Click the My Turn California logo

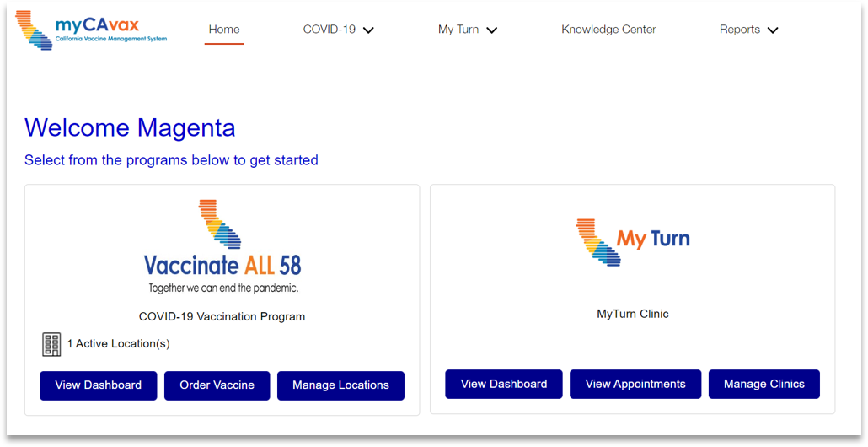tap(633, 242)
